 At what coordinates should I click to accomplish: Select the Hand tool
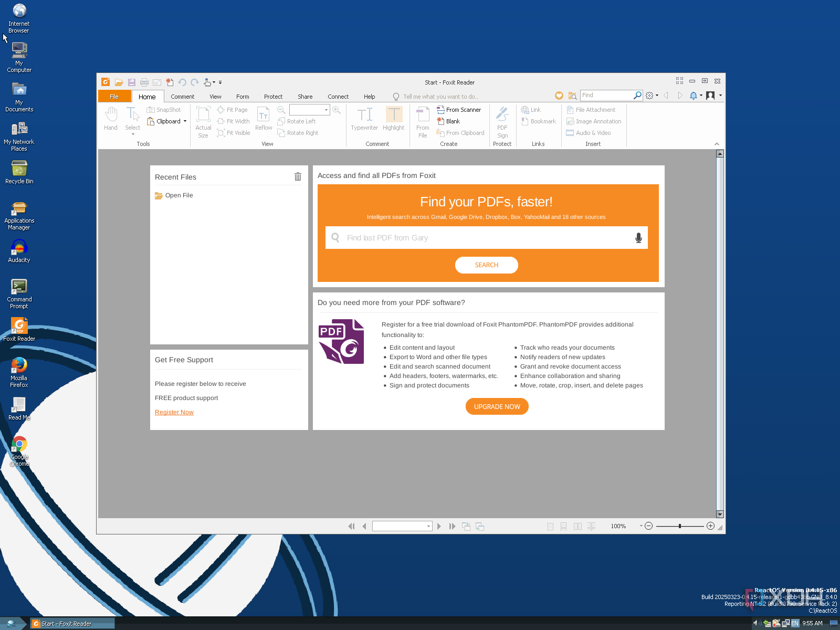(111, 119)
